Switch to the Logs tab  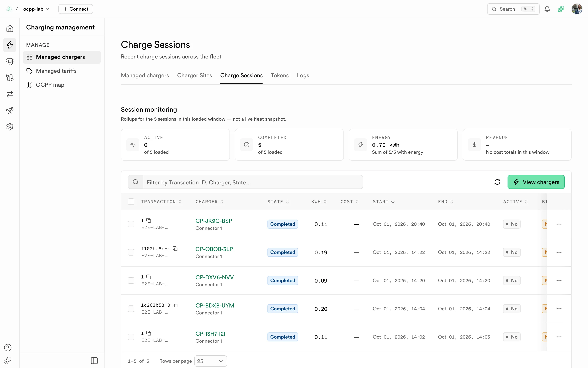[303, 75]
